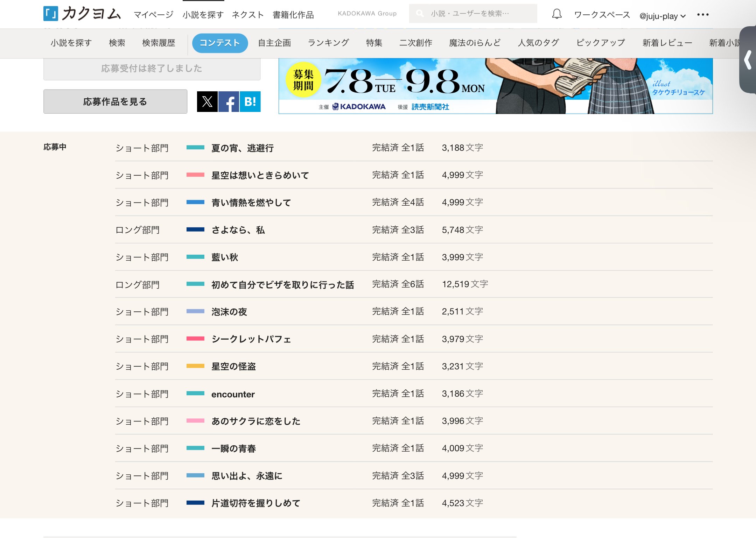Open the three-dot more menu
This screenshot has width=756, height=538.
point(702,15)
